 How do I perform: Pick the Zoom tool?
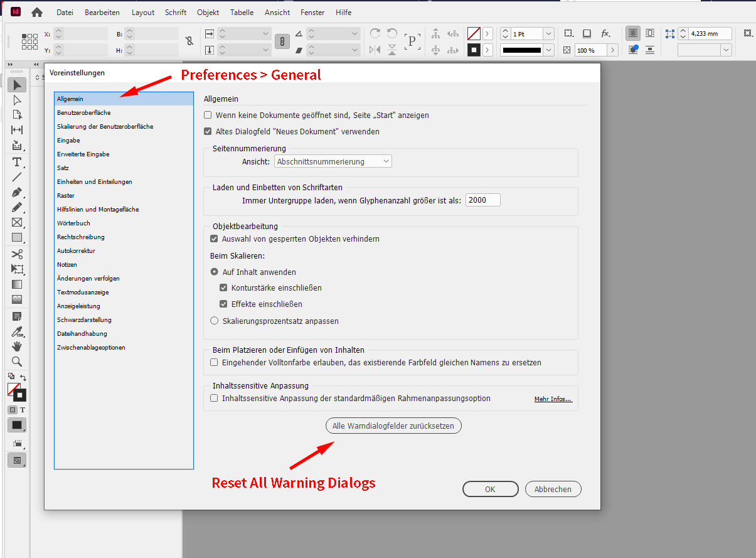(16, 362)
